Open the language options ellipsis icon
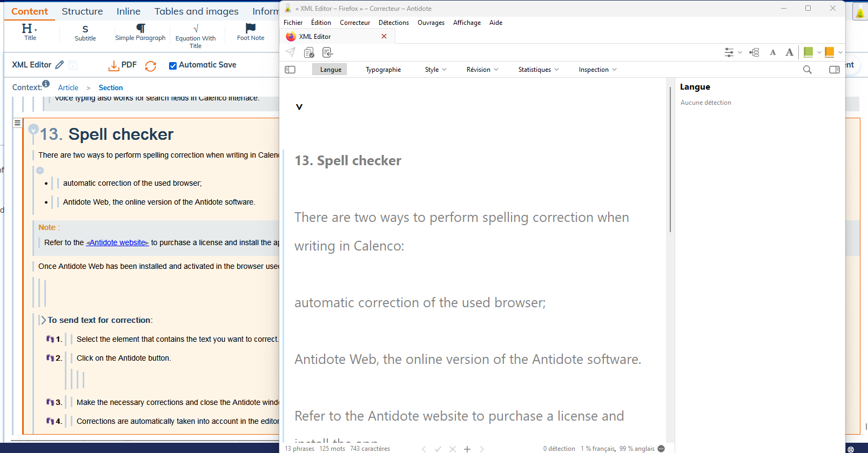This screenshot has height=453, width=868. click(661, 449)
